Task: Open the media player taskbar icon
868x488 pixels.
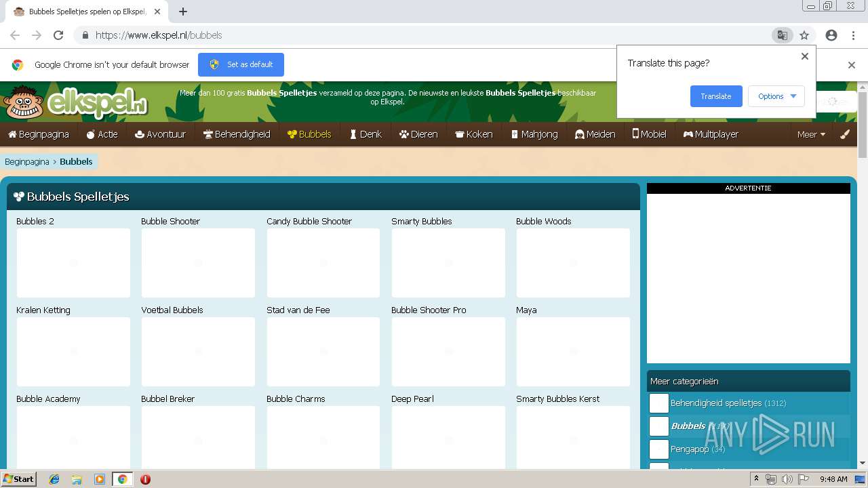Action: coord(100,479)
